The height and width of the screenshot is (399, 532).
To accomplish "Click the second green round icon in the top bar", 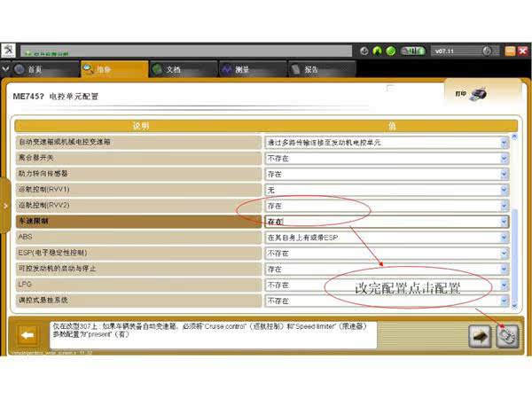I will point(391,51).
